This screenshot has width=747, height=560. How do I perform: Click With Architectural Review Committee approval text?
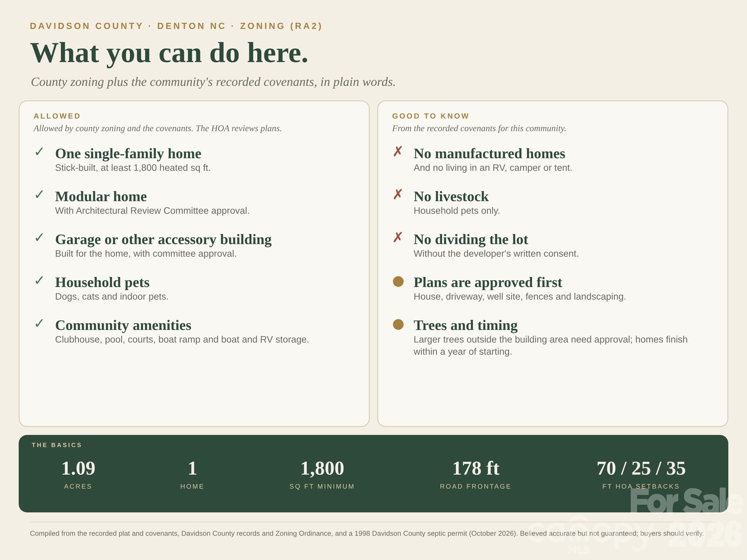152,211
